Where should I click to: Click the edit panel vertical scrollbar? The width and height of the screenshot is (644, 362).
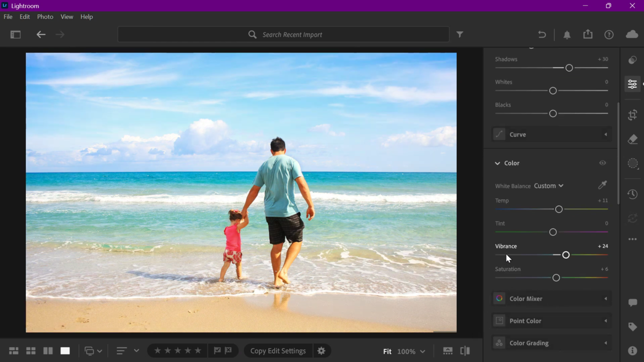click(x=618, y=153)
